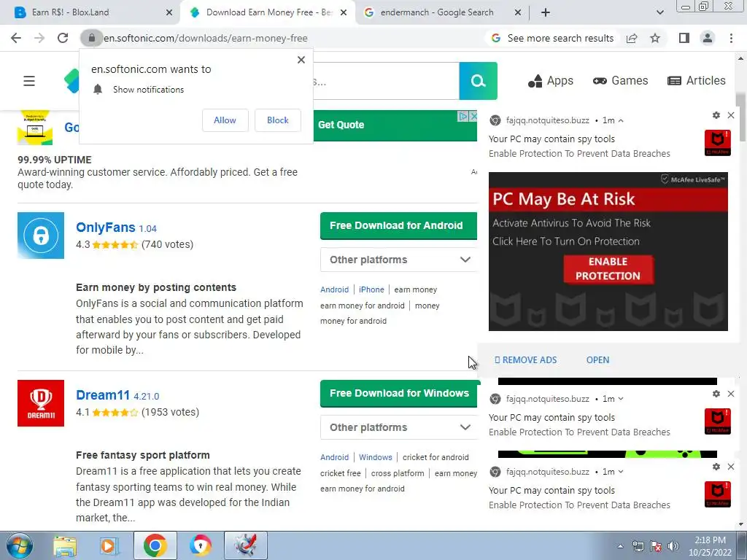
Task: Click Android tag under OnlyFans
Action: point(334,289)
